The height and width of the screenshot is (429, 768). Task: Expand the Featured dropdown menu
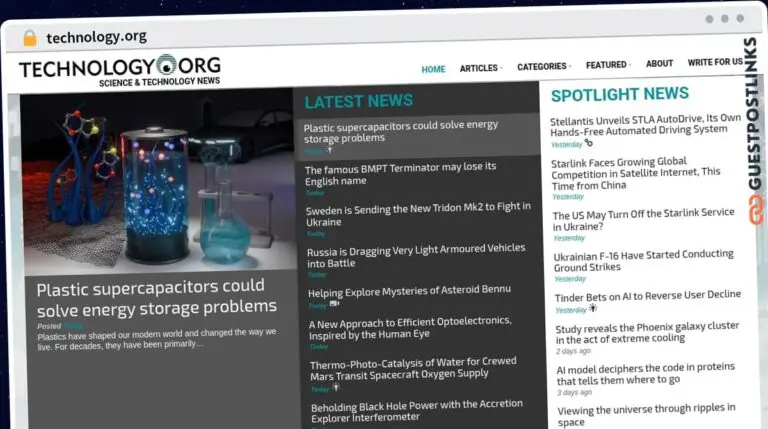[607, 65]
